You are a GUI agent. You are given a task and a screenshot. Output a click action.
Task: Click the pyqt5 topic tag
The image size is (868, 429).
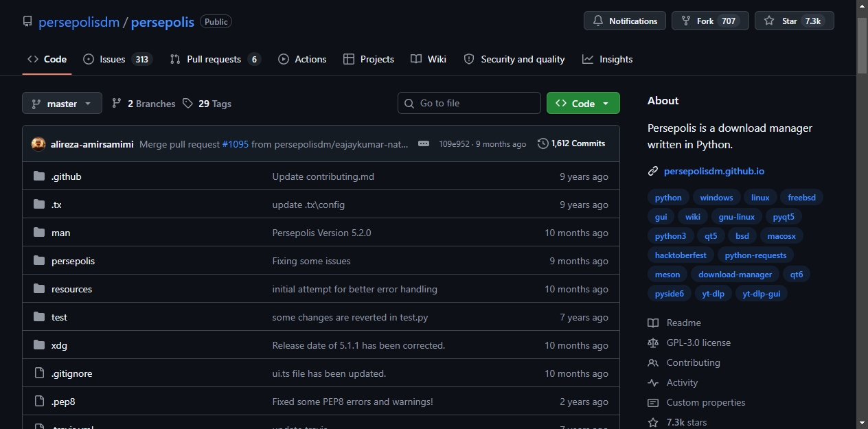coord(784,217)
